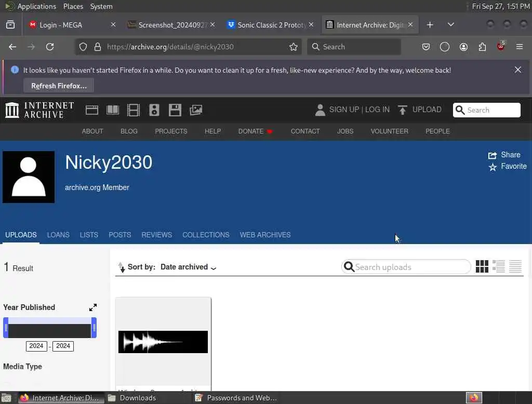Screen dimensions: 532x404
Task: Click the LOG IN link
Action: pyautogui.click(x=377, y=110)
